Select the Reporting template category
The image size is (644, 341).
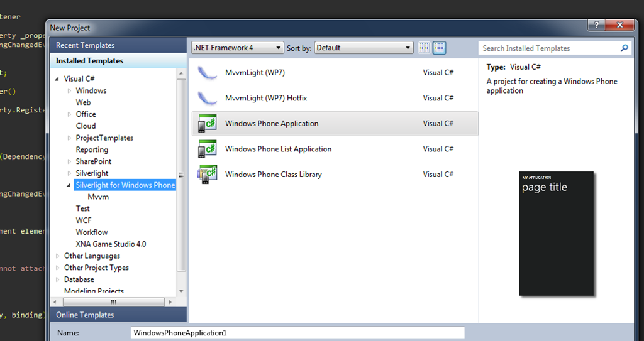[x=92, y=150]
